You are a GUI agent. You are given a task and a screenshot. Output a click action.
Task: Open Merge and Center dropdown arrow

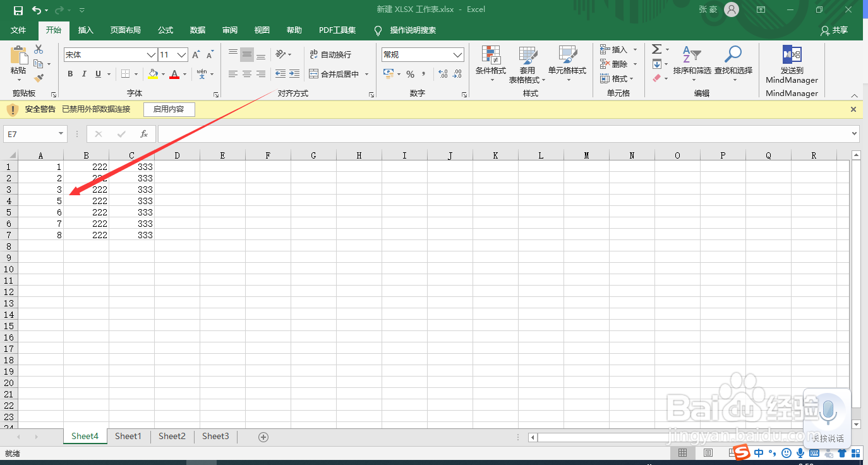click(x=366, y=75)
